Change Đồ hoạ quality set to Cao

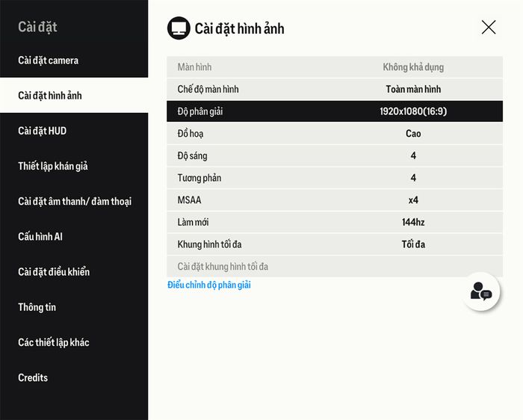click(413, 134)
